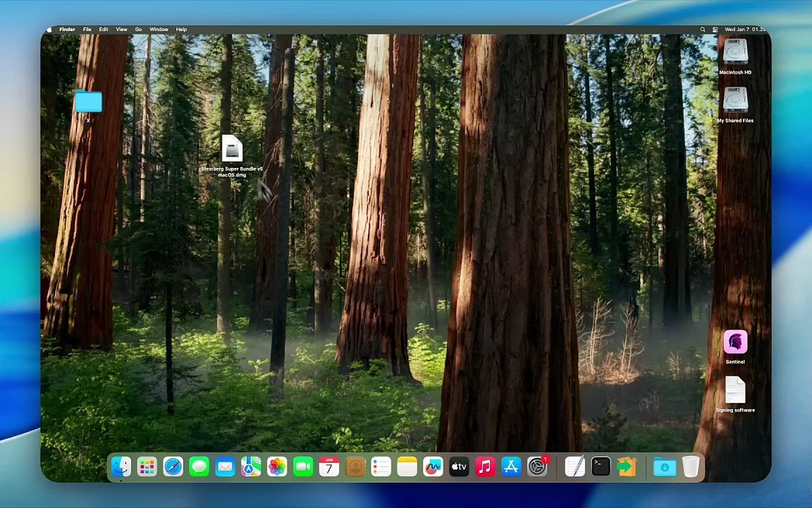This screenshot has height=508, width=812.
Task: Open the View menu
Action: point(121,30)
